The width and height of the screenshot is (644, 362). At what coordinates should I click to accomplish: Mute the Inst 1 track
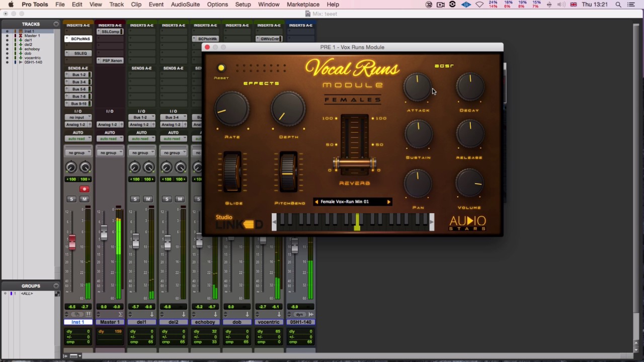(85, 199)
